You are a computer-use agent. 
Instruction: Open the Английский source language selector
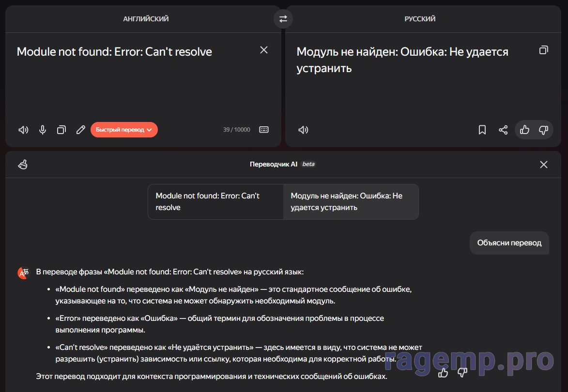[146, 19]
